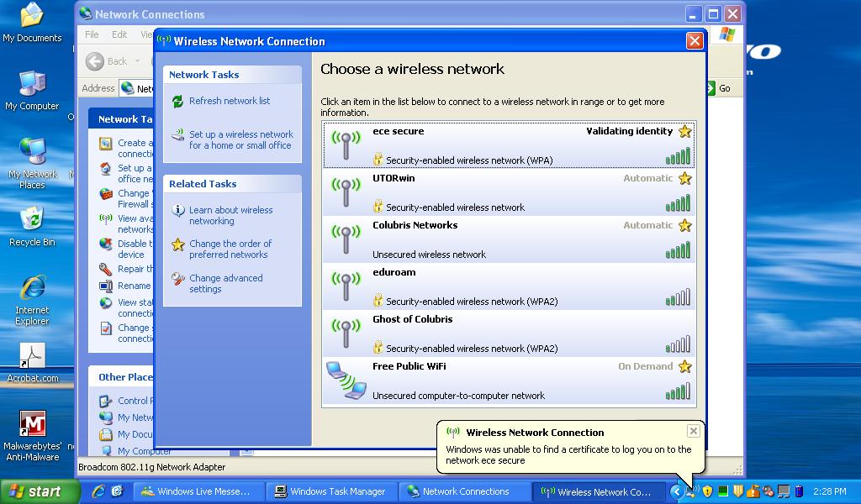
Task: Switch to Network Connections taskbar button
Action: tap(464, 491)
